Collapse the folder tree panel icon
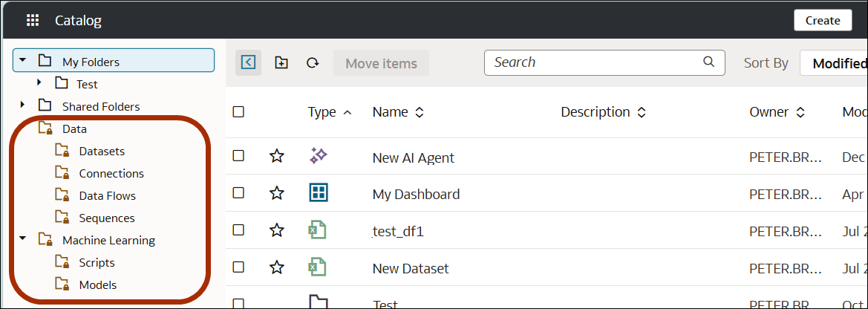 [248, 63]
